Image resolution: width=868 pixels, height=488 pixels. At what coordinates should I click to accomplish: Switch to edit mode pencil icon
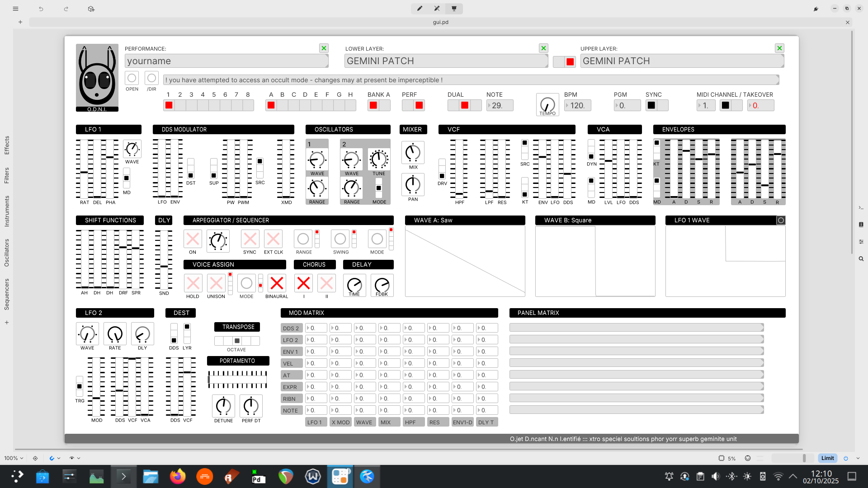[x=420, y=9]
